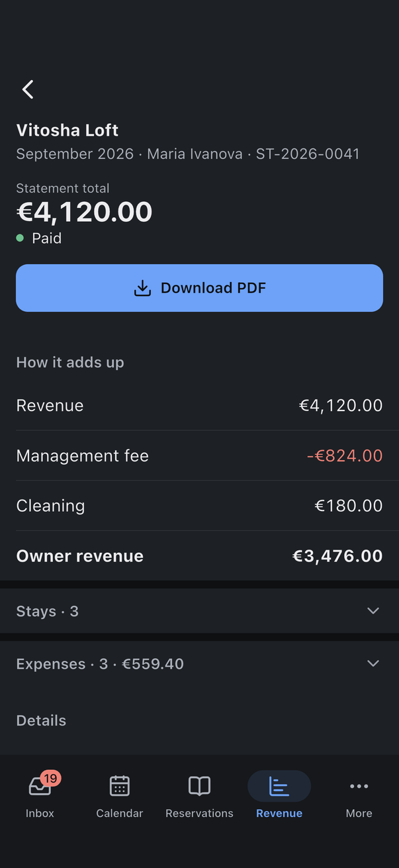Viewport: 399px width, 868px height.
Task: Open the Inbox tray icon
Action: (x=40, y=787)
